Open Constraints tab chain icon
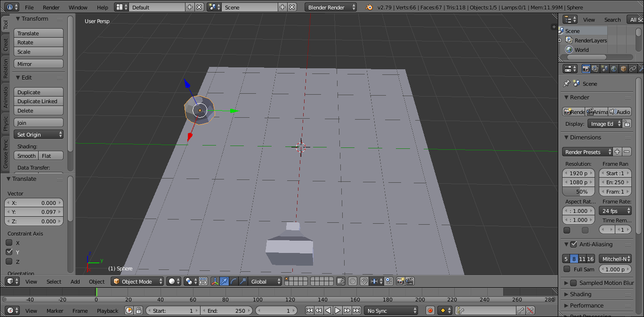The width and height of the screenshot is (644, 317). 633,69
